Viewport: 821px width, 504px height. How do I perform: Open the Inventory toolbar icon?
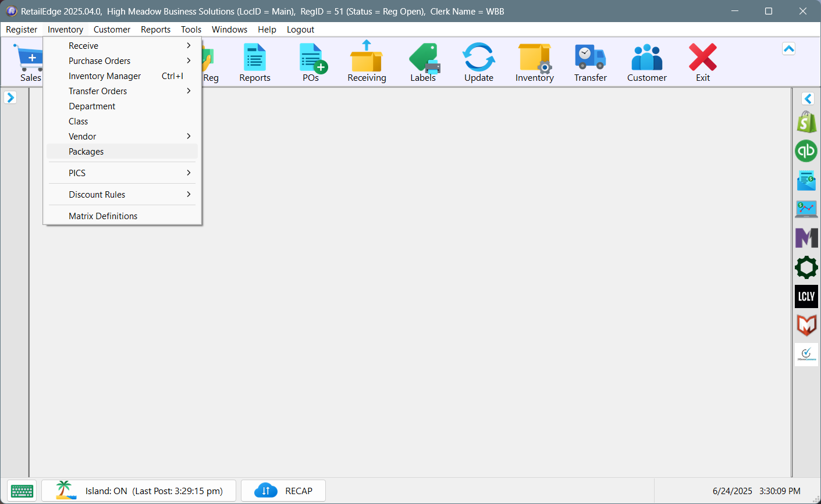click(535, 62)
